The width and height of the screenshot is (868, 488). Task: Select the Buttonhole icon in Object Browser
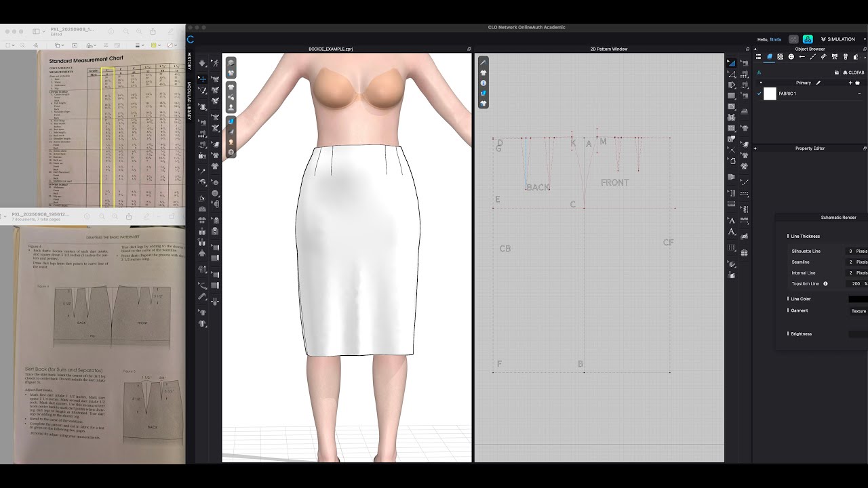tap(802, 57)
